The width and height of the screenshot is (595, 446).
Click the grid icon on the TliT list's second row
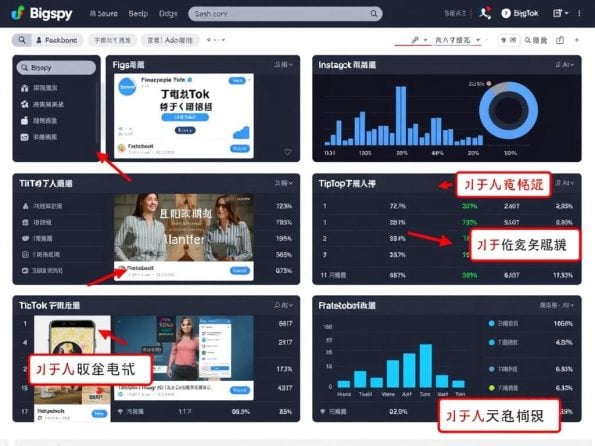click(x=25, y=222)
